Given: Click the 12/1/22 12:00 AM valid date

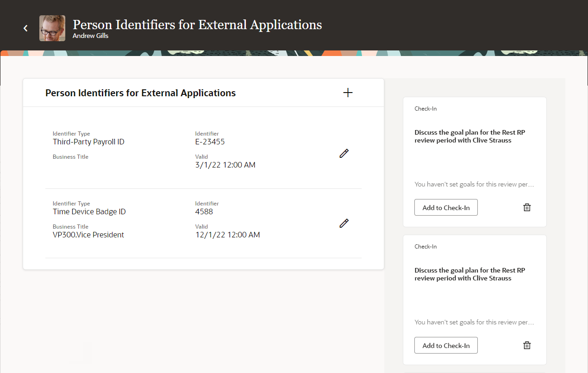Looking at the screenshot, I should (x=227, y=235).
